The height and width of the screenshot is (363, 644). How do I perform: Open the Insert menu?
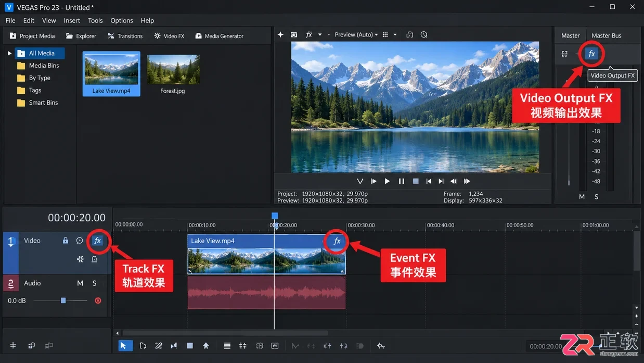point(72,20)
